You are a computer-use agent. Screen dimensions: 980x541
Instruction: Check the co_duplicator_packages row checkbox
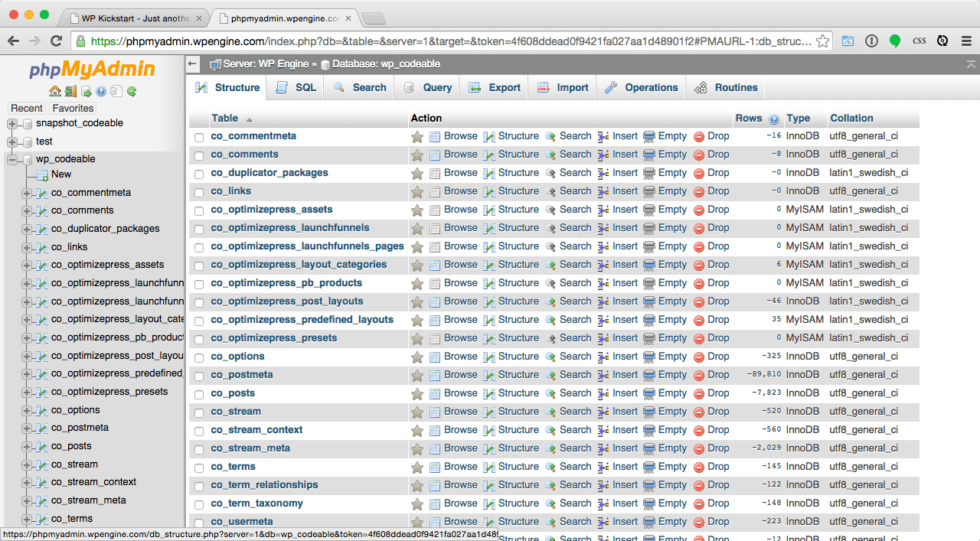[x=199, y=174]
